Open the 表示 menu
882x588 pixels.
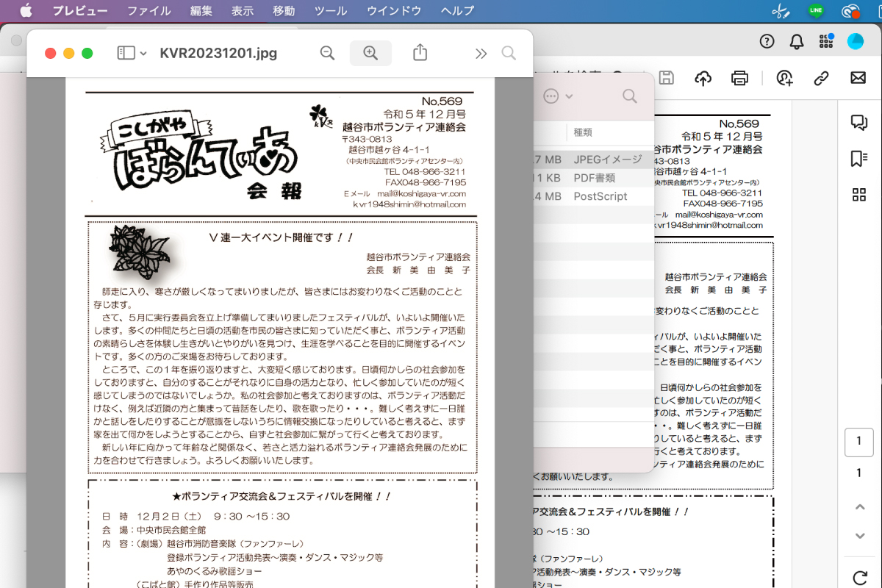242,10
